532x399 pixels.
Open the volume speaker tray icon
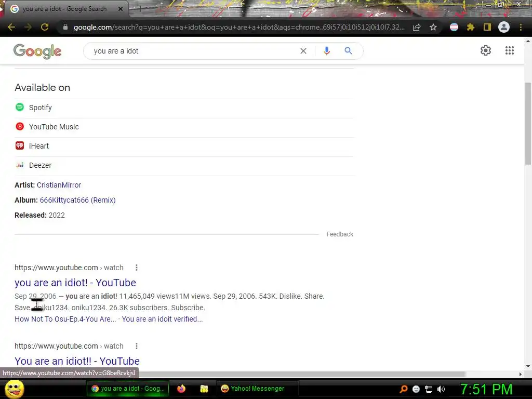(x=441, y=389)
